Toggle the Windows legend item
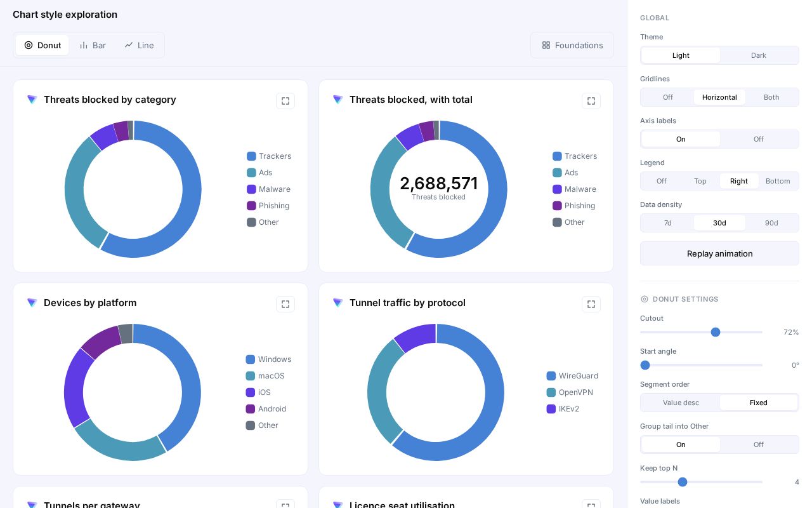Screen dimensions: 812x508 tap(268, 359)
